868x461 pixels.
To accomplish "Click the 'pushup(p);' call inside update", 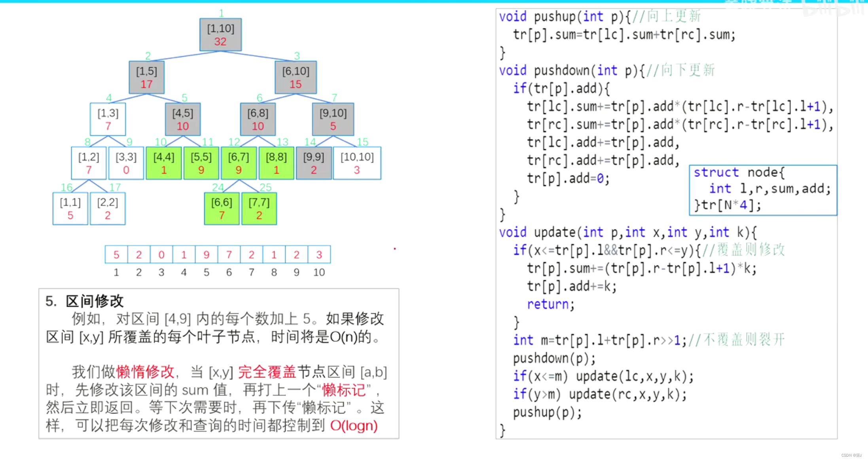I will [547, 412].
